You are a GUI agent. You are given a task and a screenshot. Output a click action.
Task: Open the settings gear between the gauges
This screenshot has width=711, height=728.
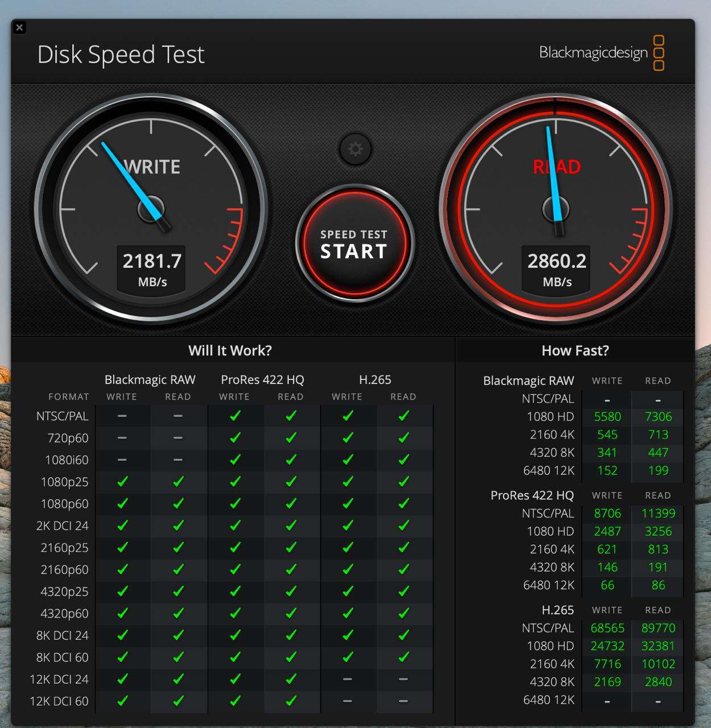coord(355,149)
